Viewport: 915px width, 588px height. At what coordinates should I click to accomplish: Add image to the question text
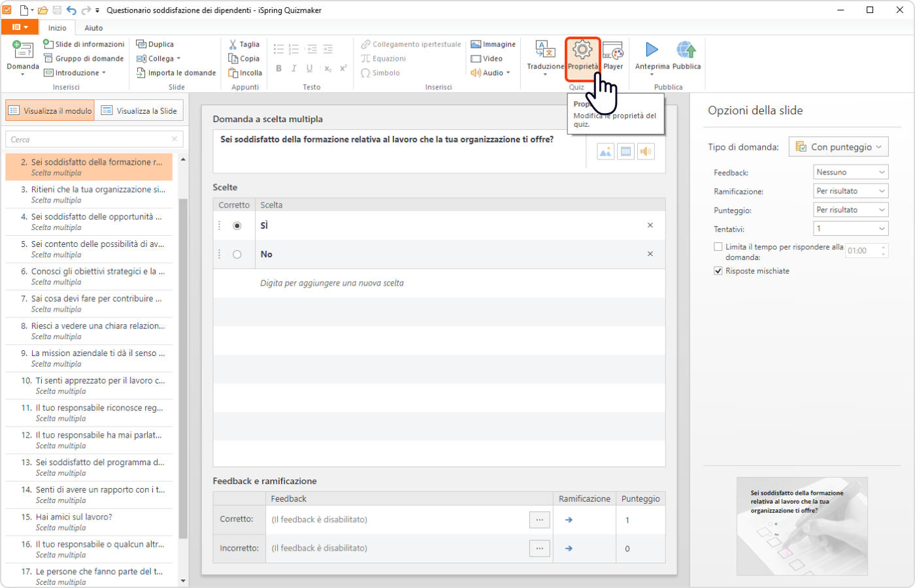pos(606,152)
